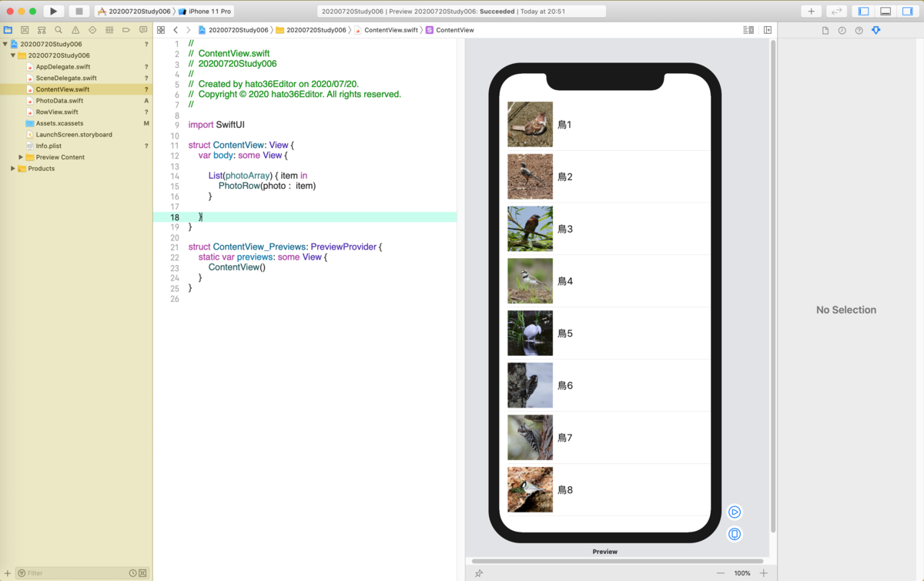Toggle the code review arrows button

click(836, 12)
